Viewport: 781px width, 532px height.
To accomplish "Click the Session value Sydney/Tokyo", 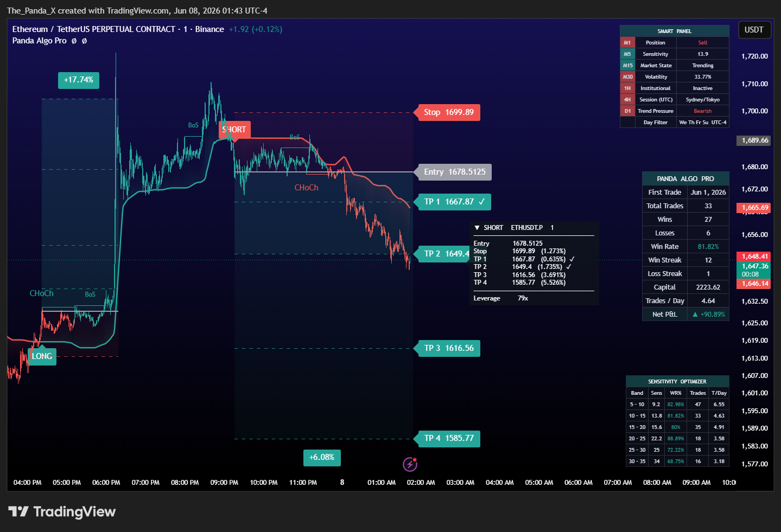I will click(703, 99).
